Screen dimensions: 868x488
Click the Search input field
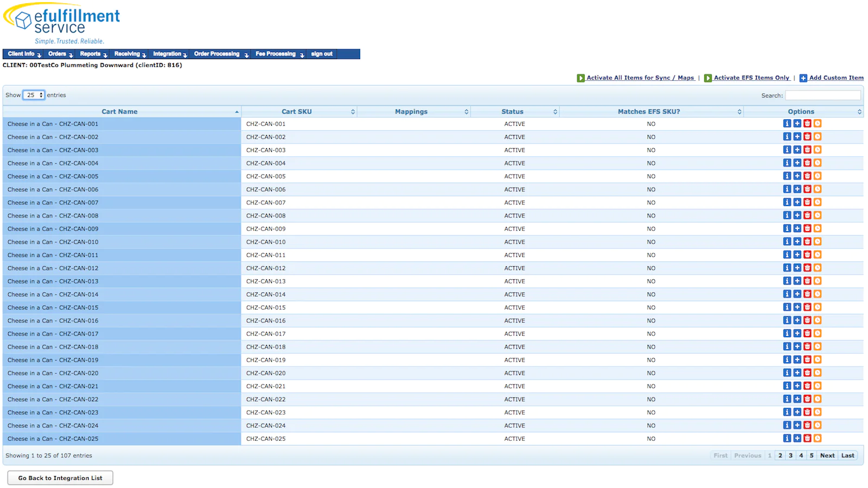823,95
